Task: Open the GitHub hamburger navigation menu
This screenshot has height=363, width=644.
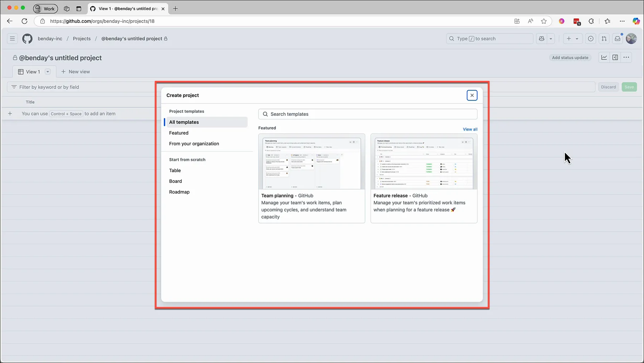Action: click(x=12, y=39)
